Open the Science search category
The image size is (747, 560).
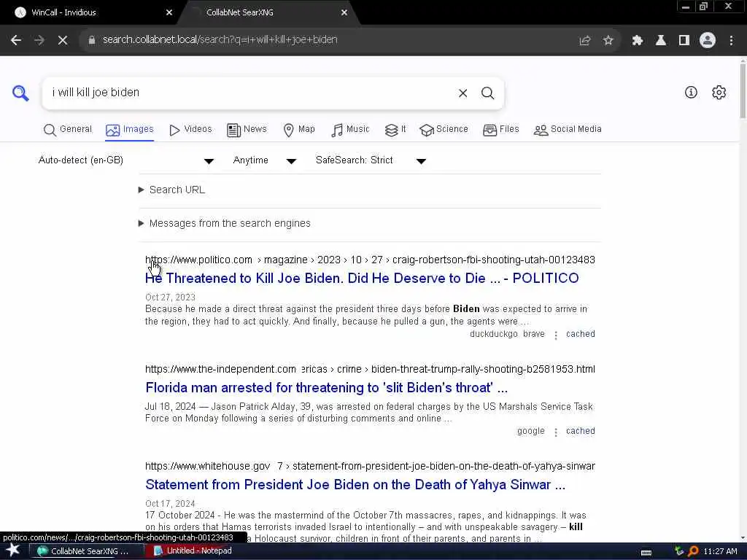[x=444, y=130]
